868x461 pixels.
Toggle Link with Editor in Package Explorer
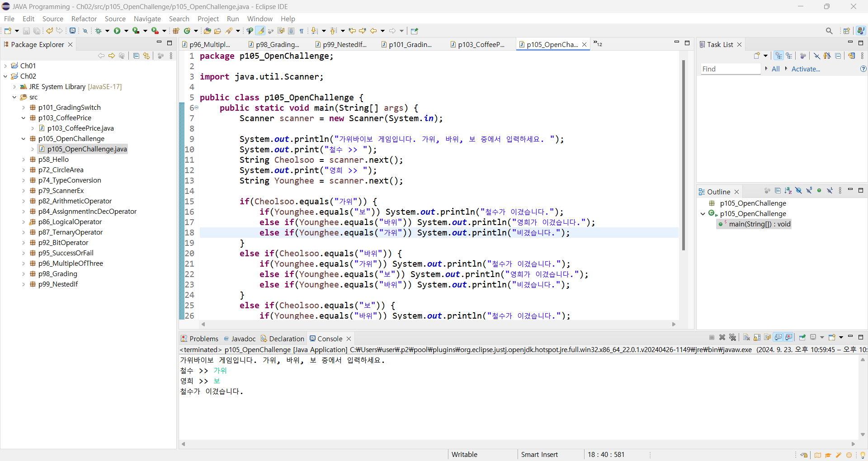click(x=146, y=56)
